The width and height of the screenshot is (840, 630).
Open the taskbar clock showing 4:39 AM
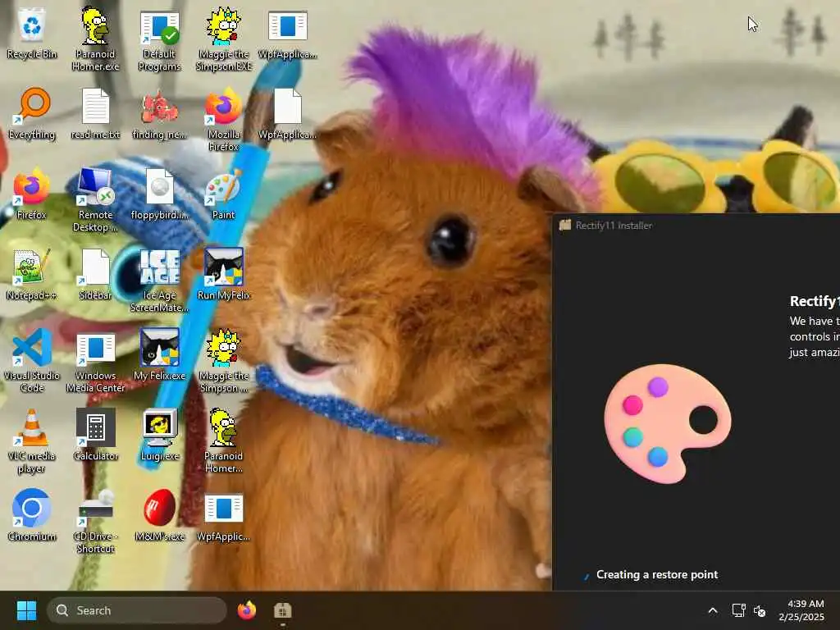point(801,610)
